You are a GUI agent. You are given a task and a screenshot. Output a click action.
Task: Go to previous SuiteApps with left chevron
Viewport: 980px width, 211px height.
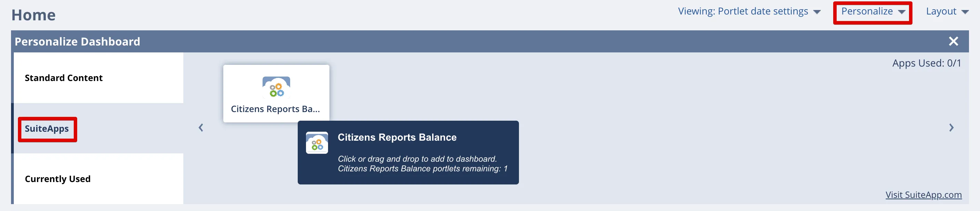point(201,128)
